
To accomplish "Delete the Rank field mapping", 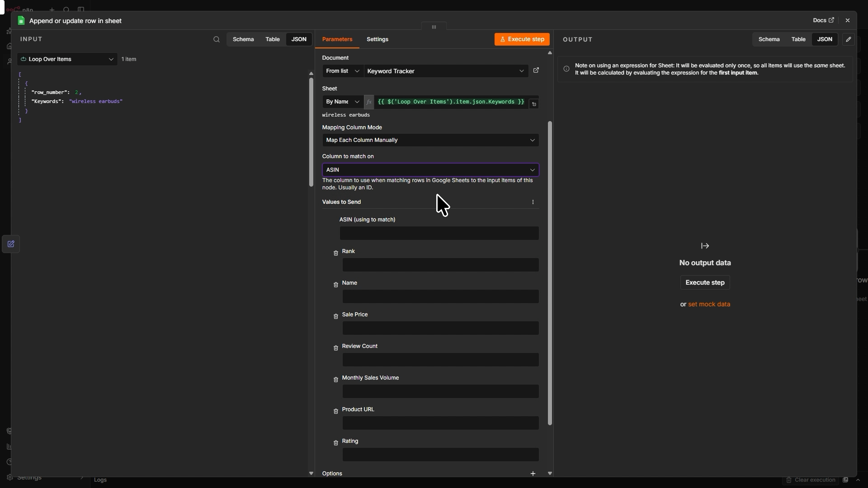I will [336, 253].
